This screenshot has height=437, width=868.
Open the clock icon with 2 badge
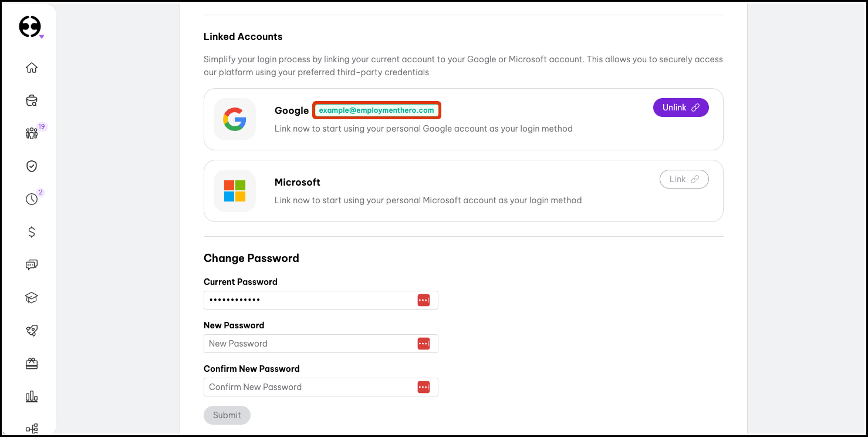click(32, 199)
